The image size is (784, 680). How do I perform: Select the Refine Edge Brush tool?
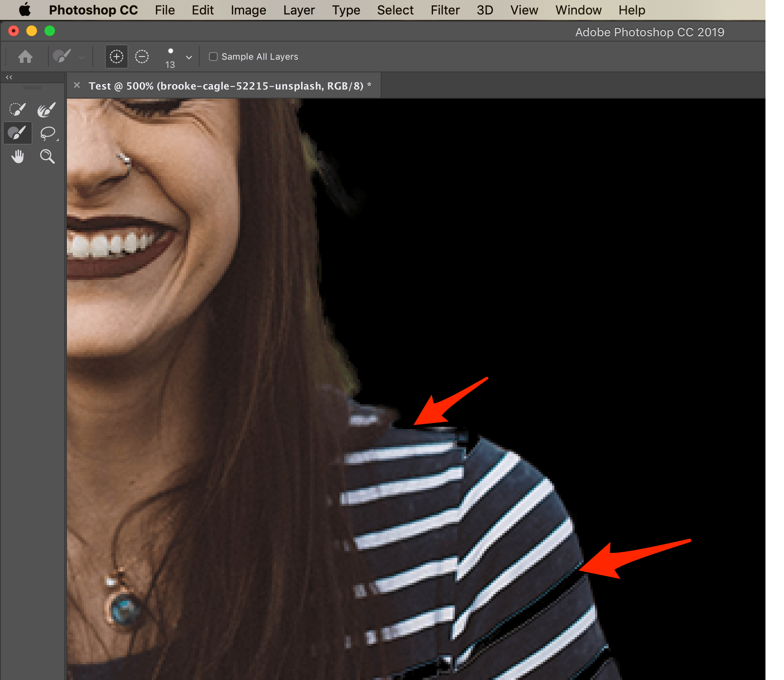pyautogui.click(x=46, y=109)
